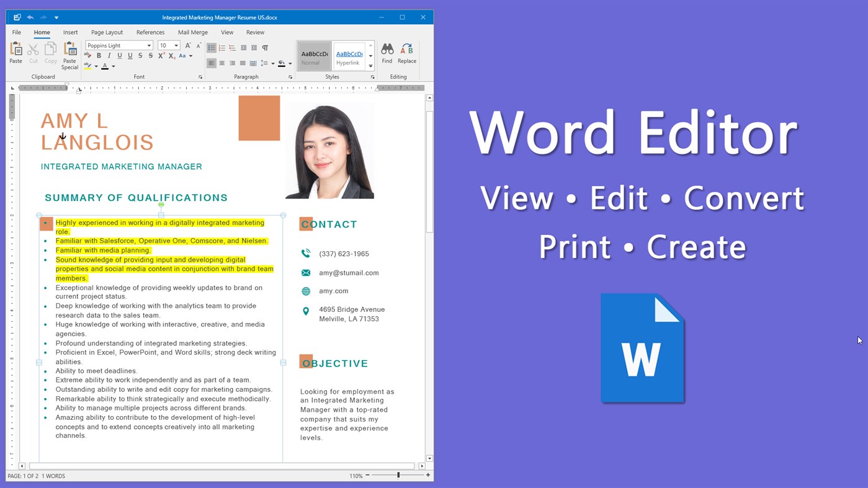Toggle the numbered list option
This screenshot has height=488, width=868.
221,47
